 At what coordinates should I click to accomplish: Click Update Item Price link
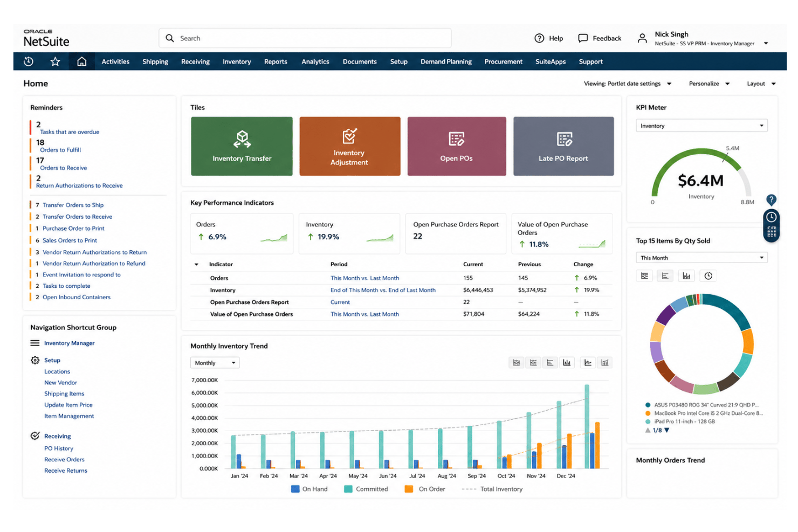(x=68, y=405)
